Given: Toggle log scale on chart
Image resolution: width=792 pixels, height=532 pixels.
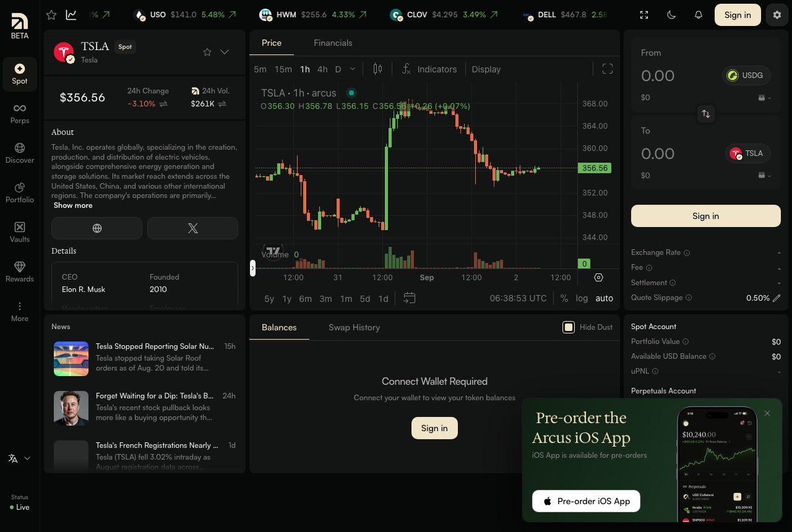Looking at the screenshot, I should point(582,298).
